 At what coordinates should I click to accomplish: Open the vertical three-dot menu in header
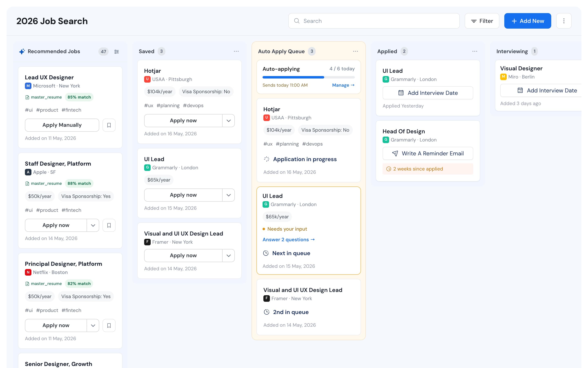(564, 21)
